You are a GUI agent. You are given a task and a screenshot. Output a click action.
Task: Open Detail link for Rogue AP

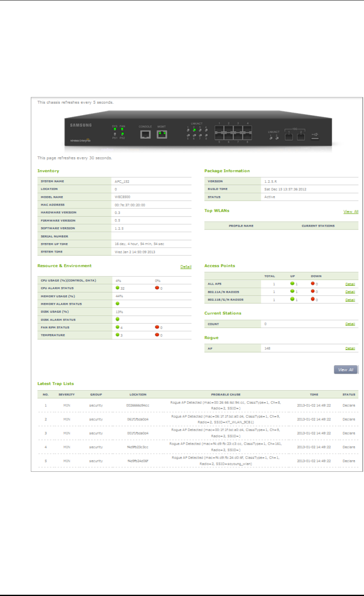point(350,348)
